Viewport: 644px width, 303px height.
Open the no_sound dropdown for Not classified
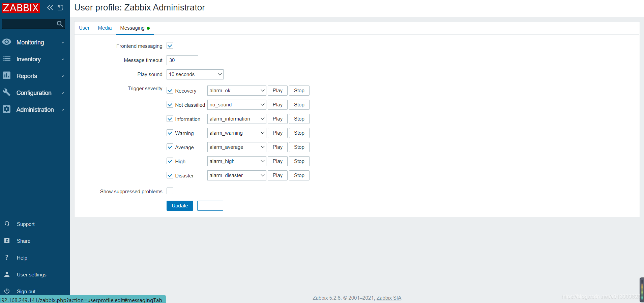pos(237,105)
